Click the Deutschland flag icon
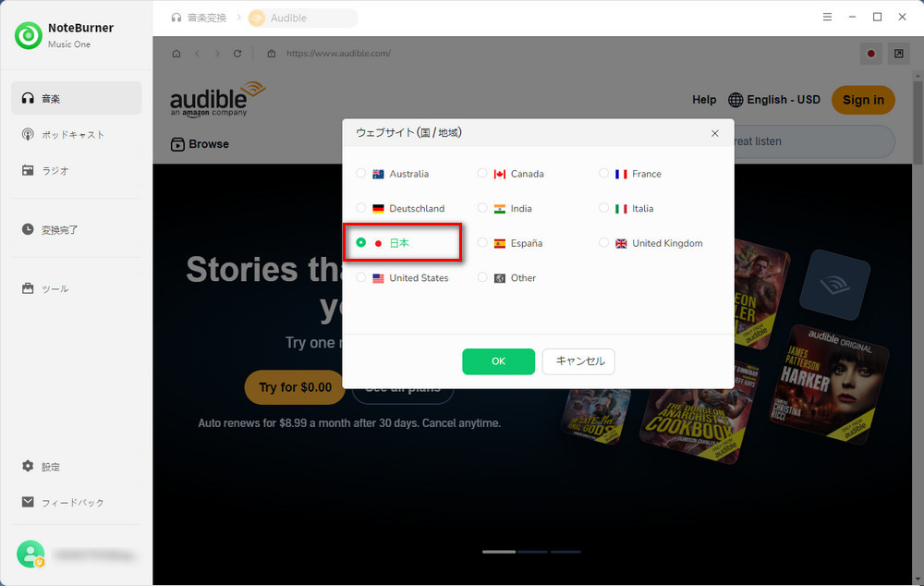The width and height of the screenshot is (924, 586). [x=378, y=209]
